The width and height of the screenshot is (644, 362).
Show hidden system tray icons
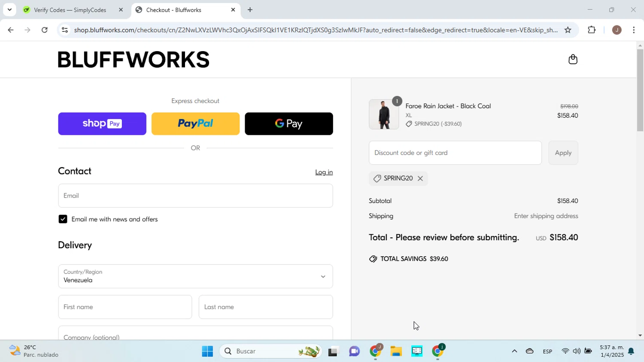(514, 351)
